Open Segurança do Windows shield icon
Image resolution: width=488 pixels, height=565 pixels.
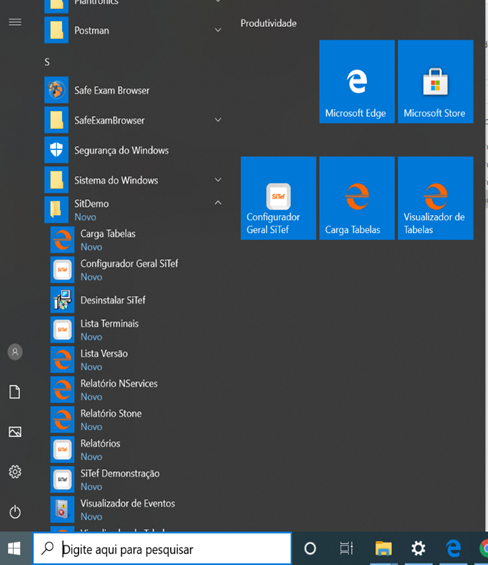(x=56, y=150)
